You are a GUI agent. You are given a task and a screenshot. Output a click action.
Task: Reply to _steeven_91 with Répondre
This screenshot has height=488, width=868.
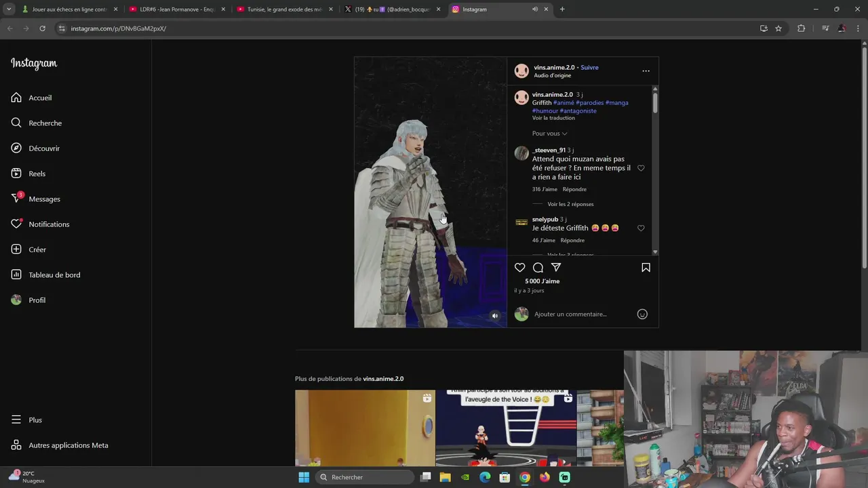tap(574, 190)
